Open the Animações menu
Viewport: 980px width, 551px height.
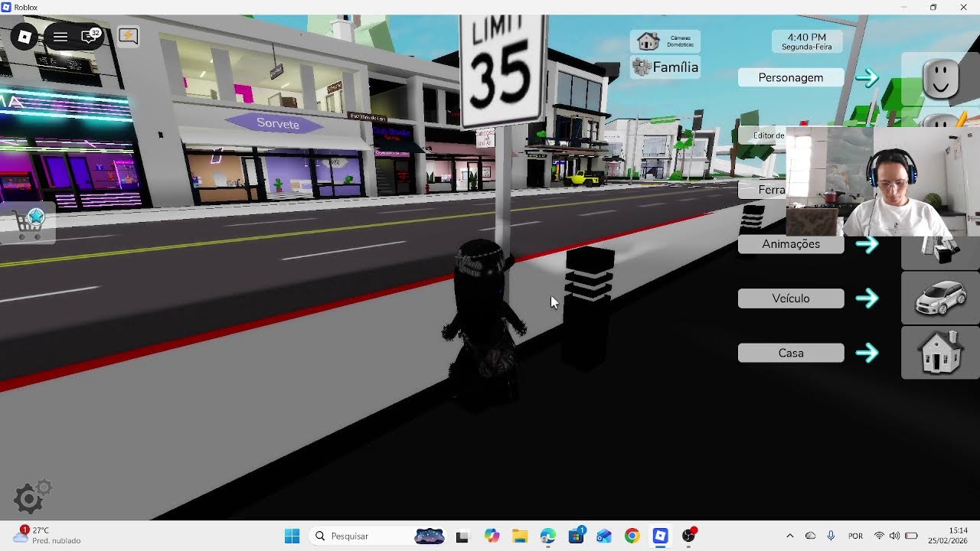(x=791, y=244)
